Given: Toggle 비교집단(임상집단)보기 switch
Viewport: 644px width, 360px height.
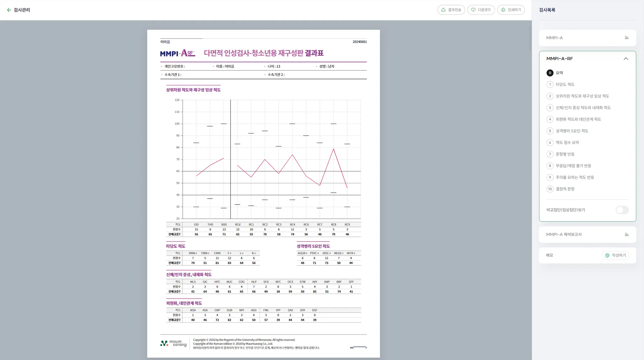Looking at the screenshot, I should [x=622, y=210].
